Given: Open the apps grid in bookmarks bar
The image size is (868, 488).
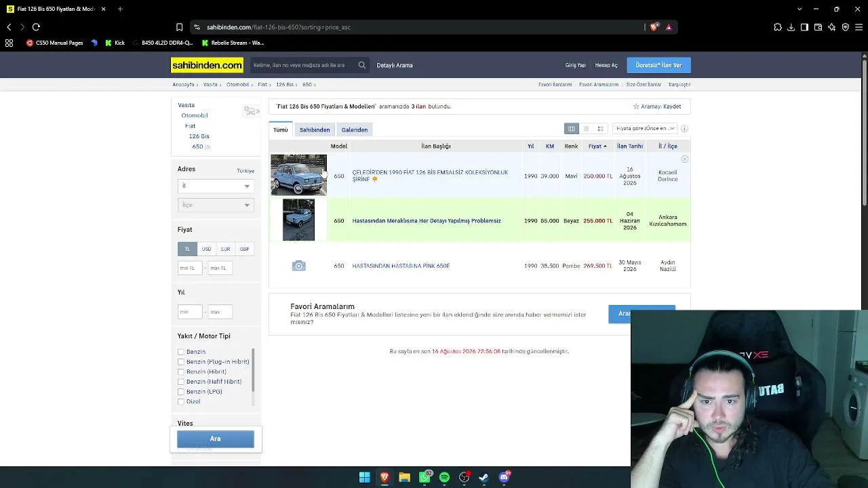Looking at the screenshot, I should click(9, 43).
